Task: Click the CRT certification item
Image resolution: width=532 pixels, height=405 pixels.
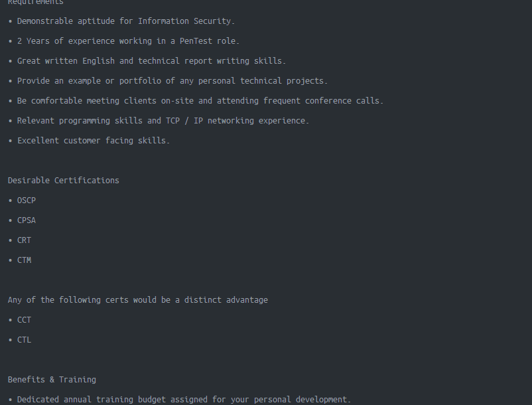Action: pos(25,240)
